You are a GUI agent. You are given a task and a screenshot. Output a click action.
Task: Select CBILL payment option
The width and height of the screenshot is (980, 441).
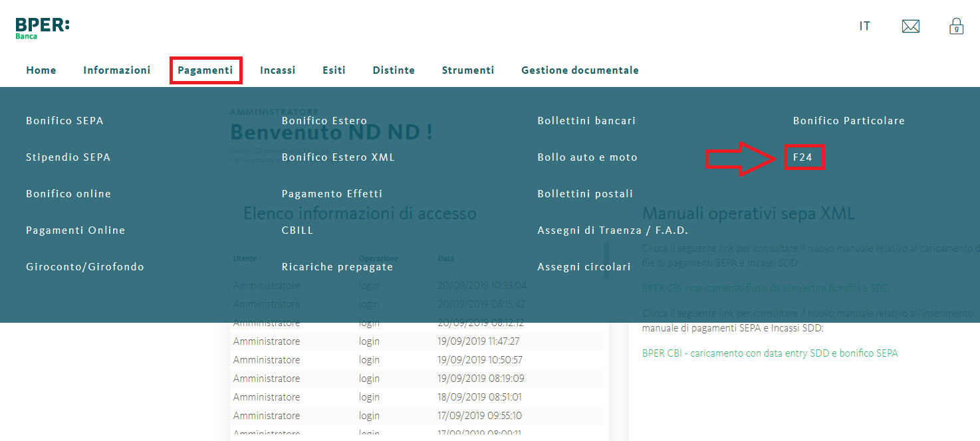click(297, 230)
